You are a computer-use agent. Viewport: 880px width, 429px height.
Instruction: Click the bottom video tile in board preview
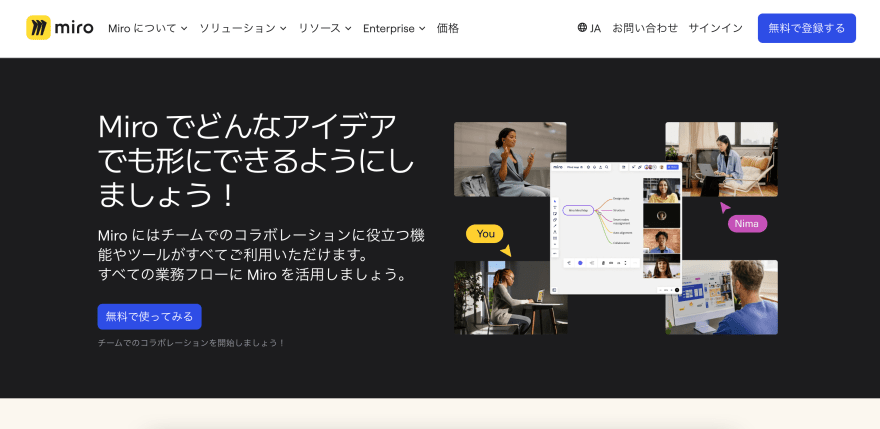point(661,266)
